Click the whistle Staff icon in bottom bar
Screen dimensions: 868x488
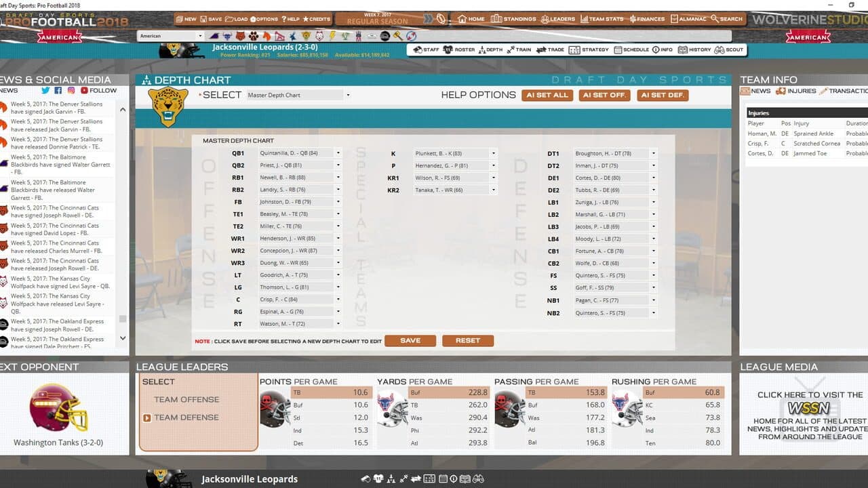coord(366,479)
